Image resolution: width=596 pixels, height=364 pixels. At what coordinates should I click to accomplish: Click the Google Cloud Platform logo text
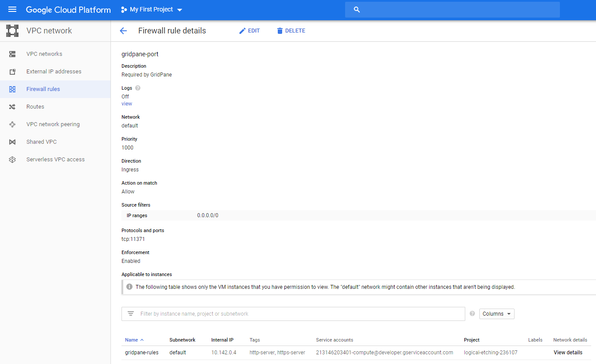pos(68,10)
